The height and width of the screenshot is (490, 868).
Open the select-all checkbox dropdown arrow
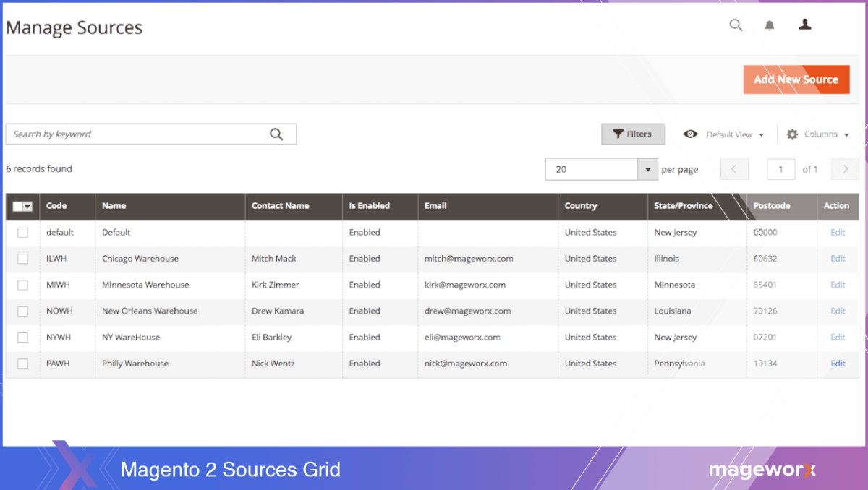tap(28, 207)
